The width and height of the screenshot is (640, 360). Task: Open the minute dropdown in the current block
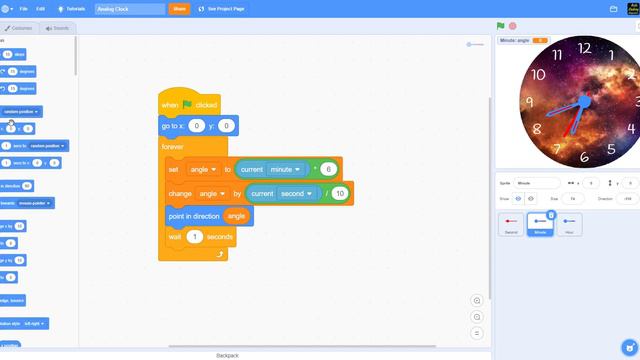pos(286,169)
